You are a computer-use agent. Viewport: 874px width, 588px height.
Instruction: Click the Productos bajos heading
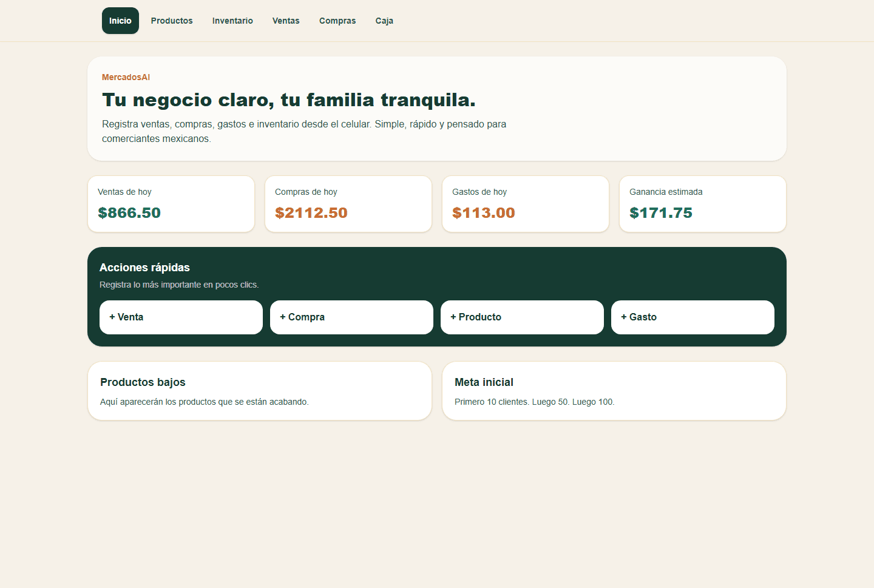pyautogui.click(x=143, y=382)
